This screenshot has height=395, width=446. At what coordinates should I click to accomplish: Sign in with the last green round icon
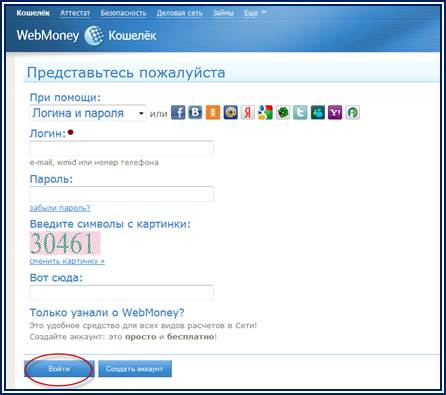click(x=352, y=113)
